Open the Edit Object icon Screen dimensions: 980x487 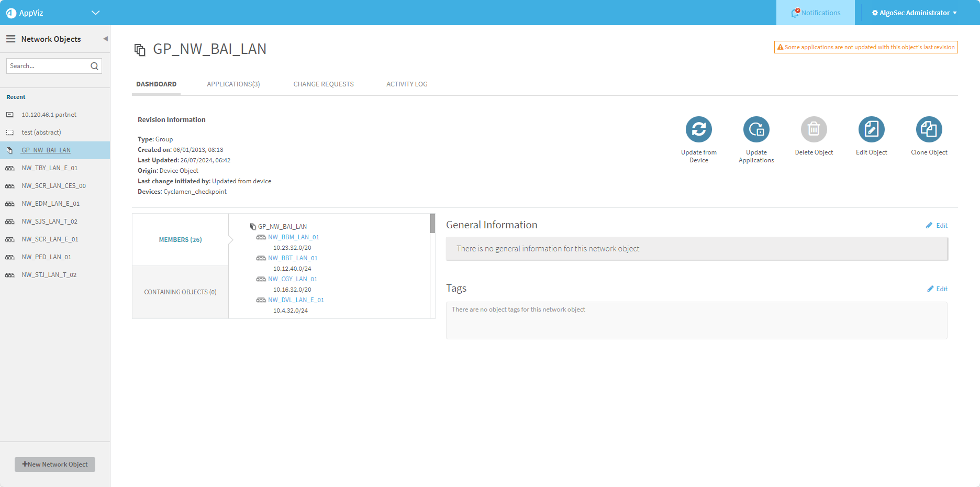click(x=871, y=129)
